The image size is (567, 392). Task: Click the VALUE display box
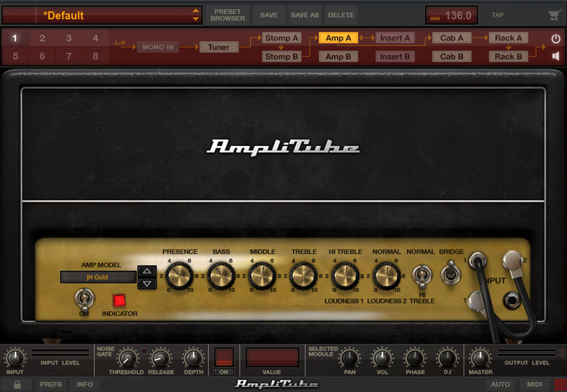pyautogui.click(x=272, y=357)
